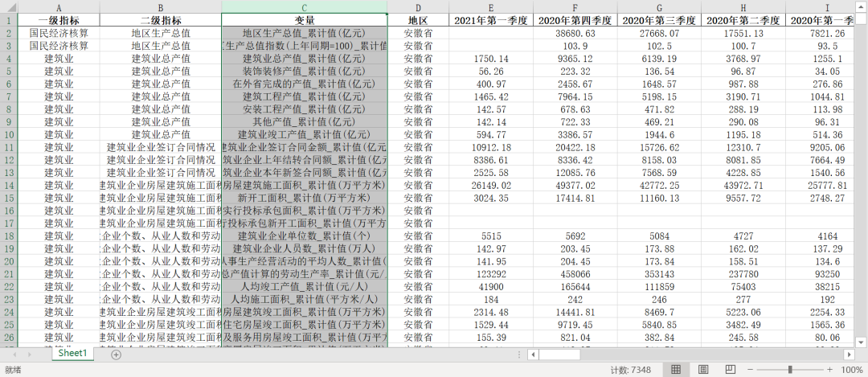The image size is (868, 377).
Task: Click horizontal scrollbar right arrow
Action: pos(850,354)
